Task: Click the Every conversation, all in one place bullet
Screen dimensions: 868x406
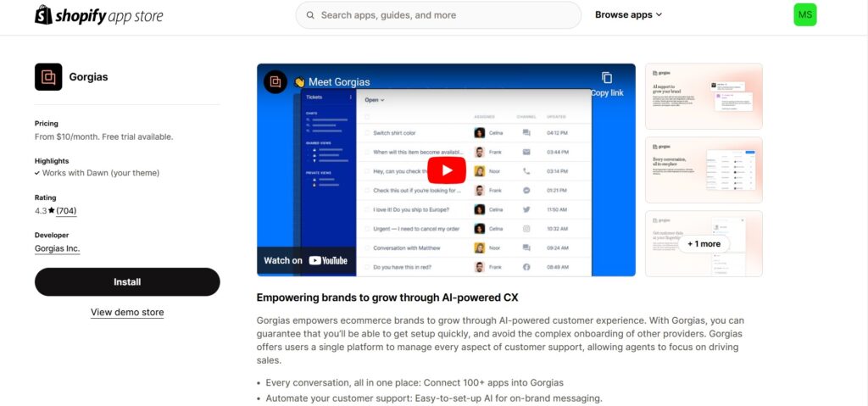Action: pyautogui.click(x=414, y=382)
